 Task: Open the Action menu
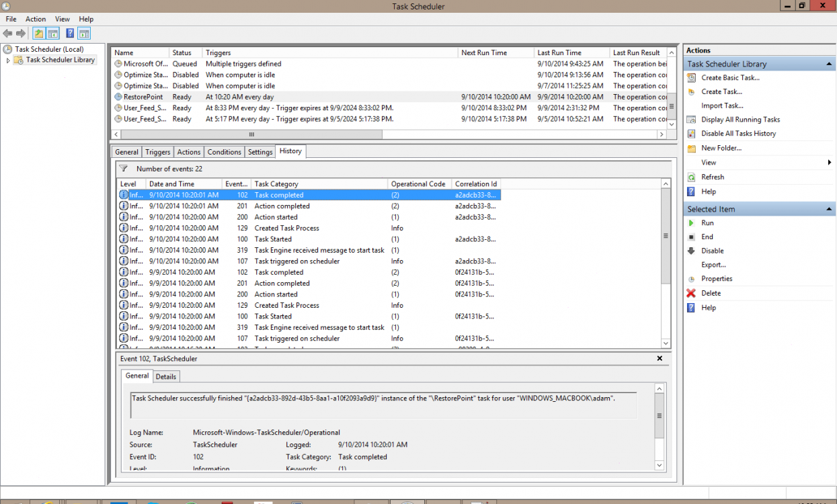tap(36, 19)
